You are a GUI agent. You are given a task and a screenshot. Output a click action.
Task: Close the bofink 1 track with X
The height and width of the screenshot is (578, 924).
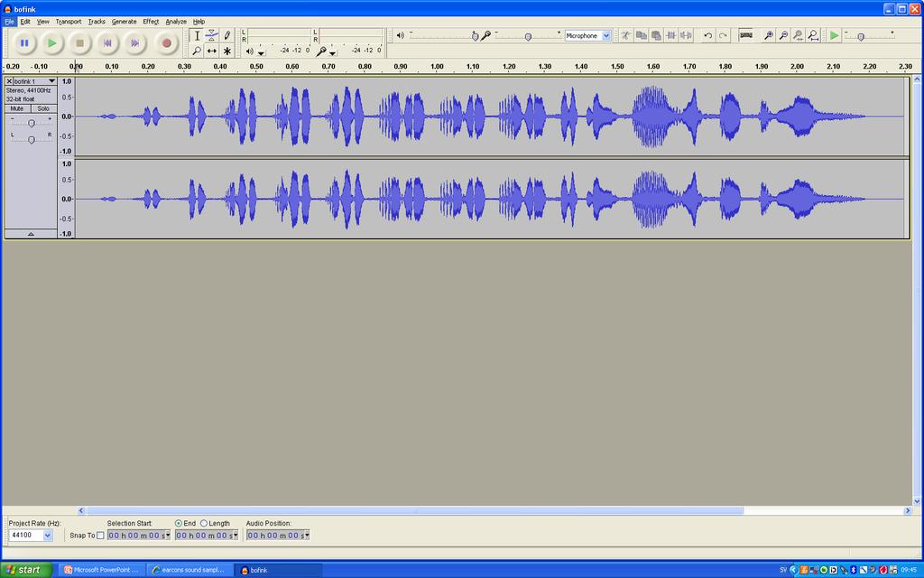pos(9,81)
